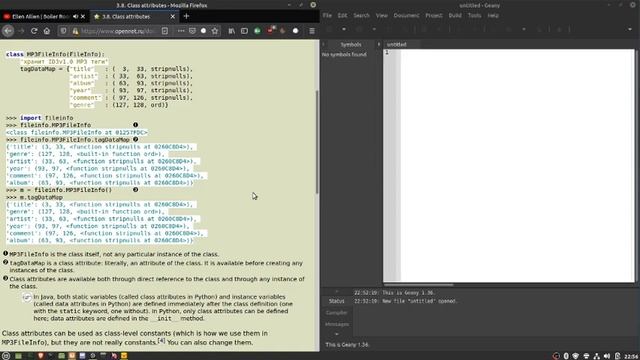Screen dimensions: 640x360
Task: Open footnote [4] link
Action: 161,340
